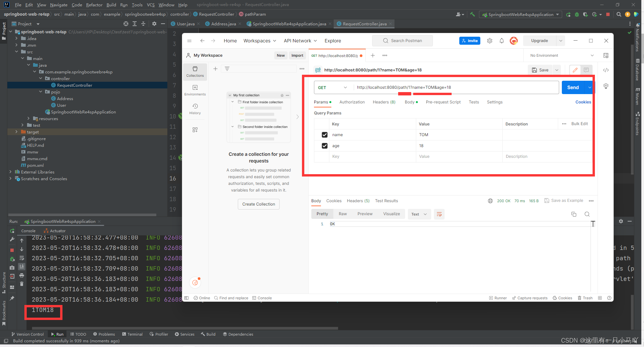Uncheck the age query parameter
Viewport: 644px width, 347px height.
pos(324,146)
